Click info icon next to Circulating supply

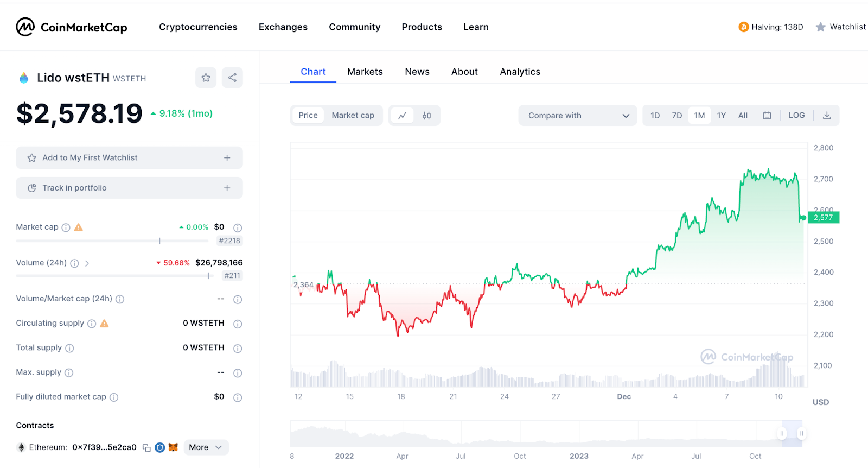pyautogui.click(x=92, y=324)
